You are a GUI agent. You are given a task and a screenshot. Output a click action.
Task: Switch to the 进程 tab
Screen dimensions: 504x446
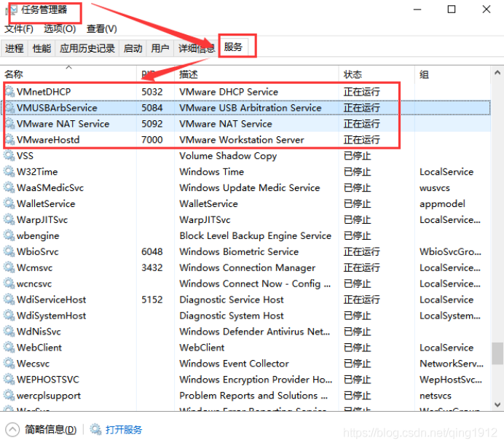tap(15, 48)
